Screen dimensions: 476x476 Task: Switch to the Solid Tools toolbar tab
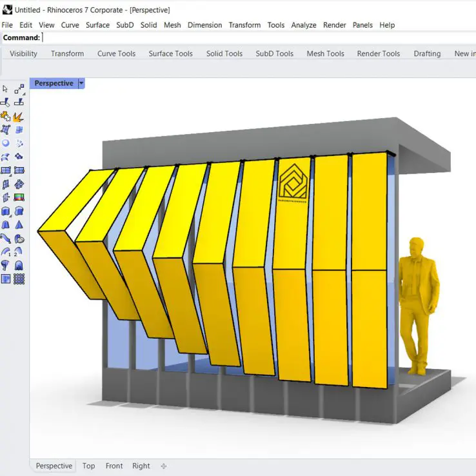tap(224, 54)
